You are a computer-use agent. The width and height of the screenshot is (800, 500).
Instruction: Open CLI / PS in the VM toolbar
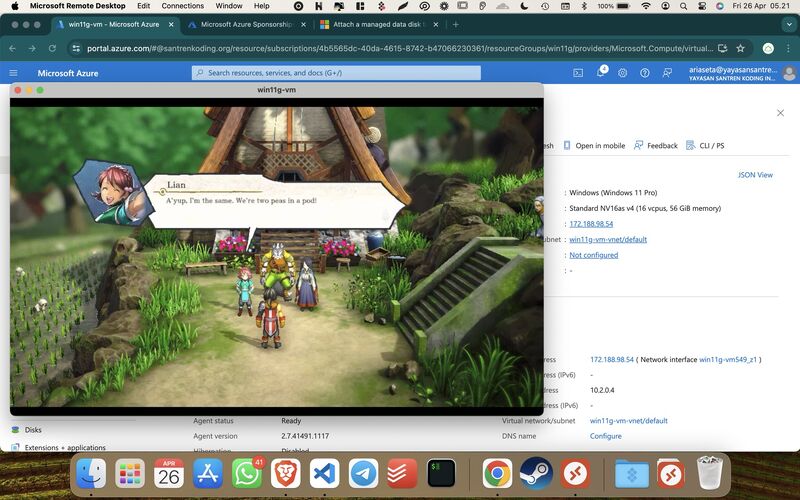[705, 146]
